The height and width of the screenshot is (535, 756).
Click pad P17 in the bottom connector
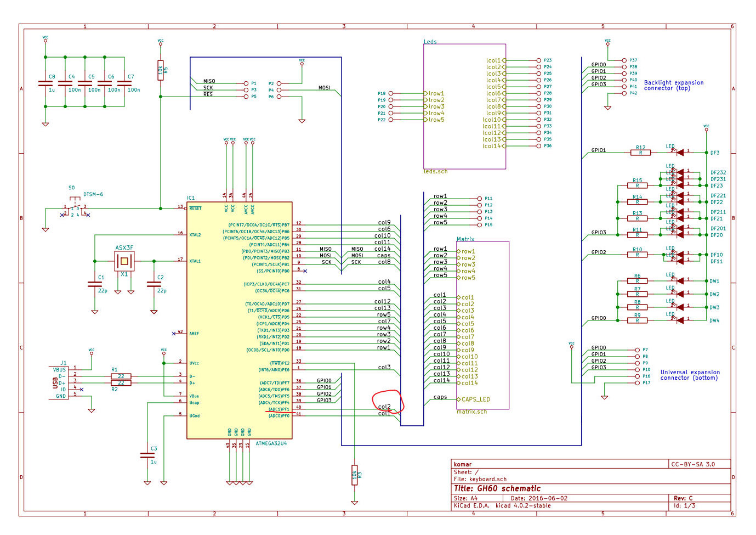pyautogui.click(x=637, y=383)
